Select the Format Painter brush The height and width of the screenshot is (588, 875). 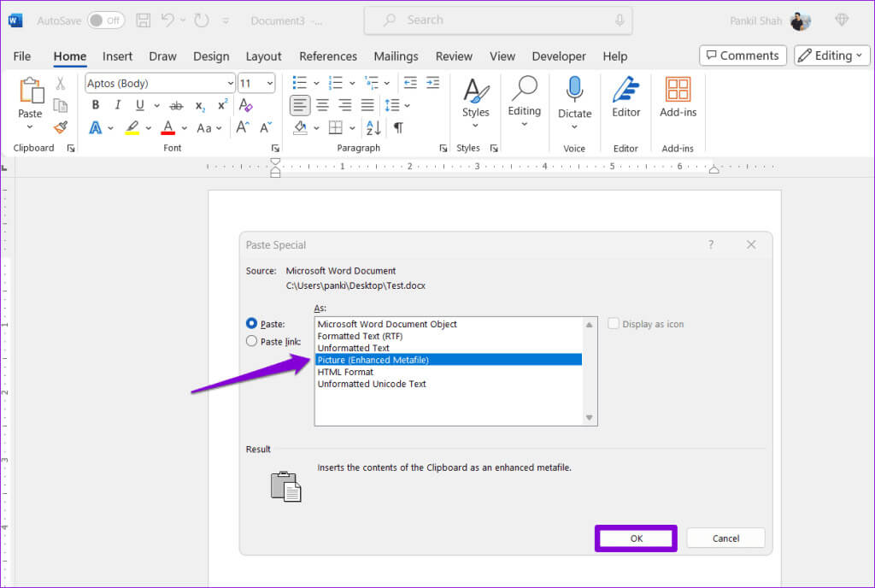tap(61, 127)
